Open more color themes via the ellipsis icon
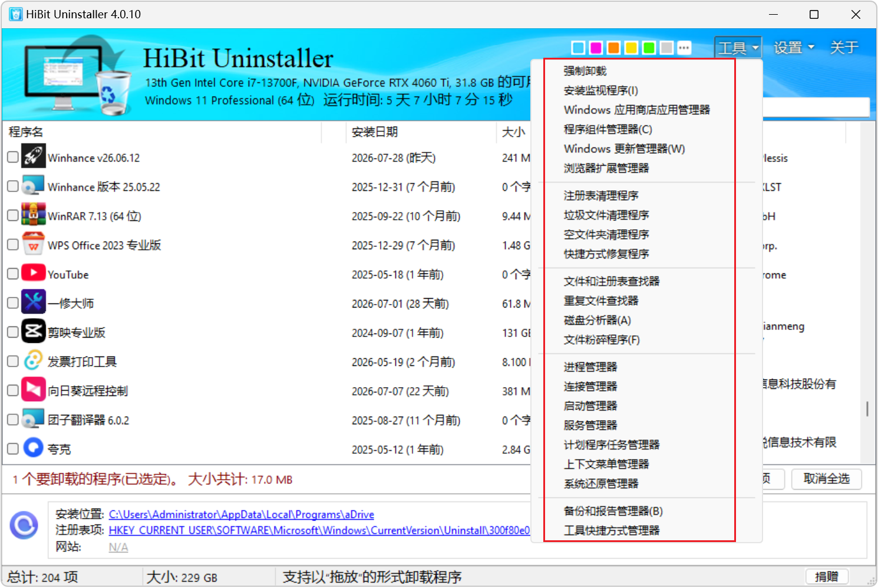 pos(684,48)
